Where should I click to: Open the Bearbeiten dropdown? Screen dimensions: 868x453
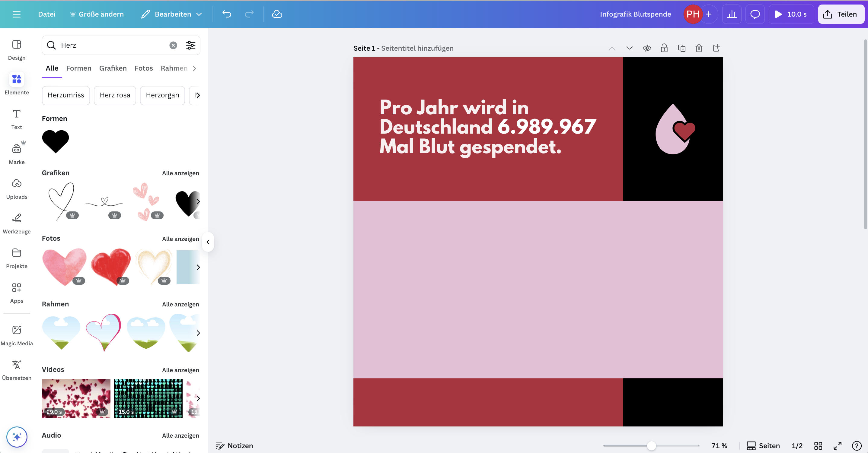(x=171, y=14)
